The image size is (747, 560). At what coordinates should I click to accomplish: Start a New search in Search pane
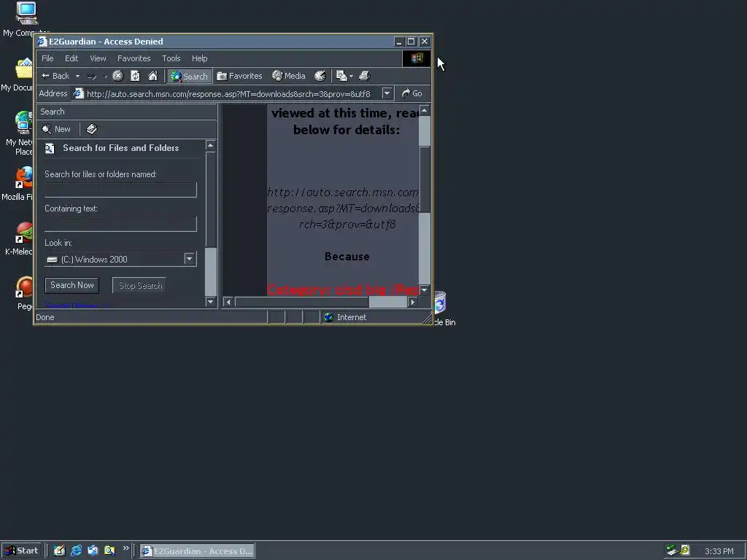tap(57, 129)
